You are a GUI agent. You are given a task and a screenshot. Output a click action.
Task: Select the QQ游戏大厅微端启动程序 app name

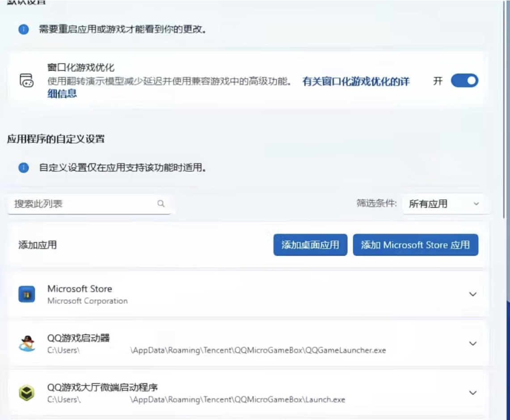coord(102,387)
